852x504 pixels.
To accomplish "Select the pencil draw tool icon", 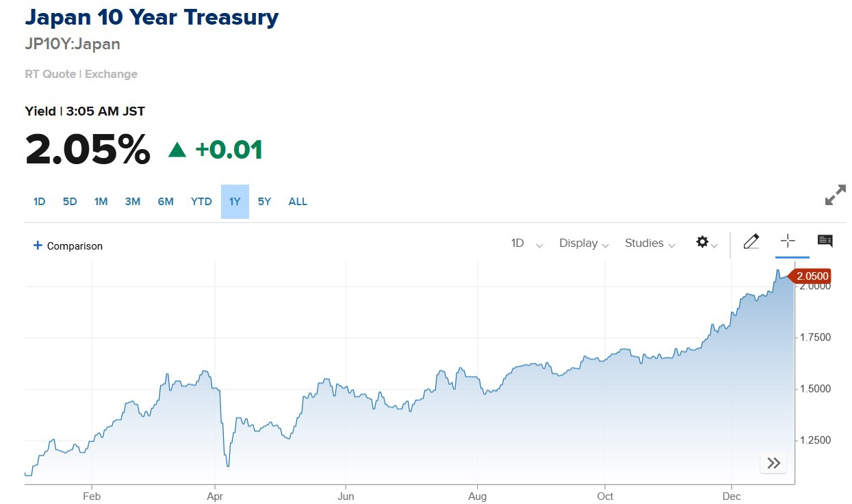I will click(751, 241).
